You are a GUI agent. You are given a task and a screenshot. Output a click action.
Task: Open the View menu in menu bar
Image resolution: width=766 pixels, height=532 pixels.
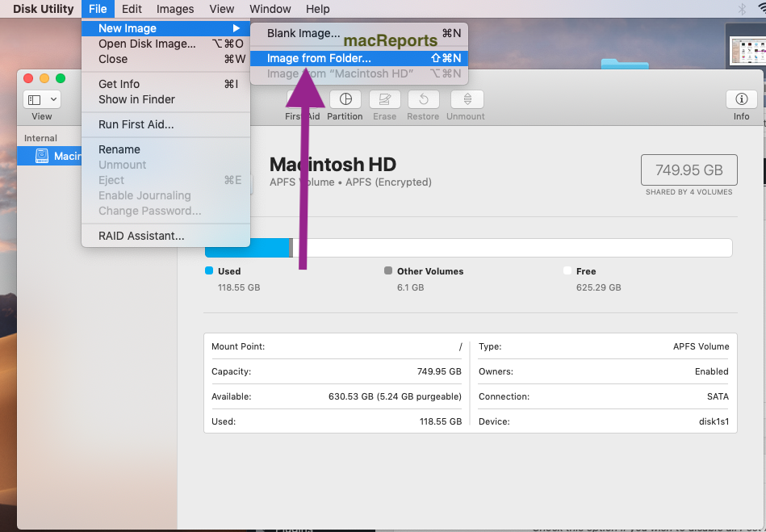pos(222,9)
